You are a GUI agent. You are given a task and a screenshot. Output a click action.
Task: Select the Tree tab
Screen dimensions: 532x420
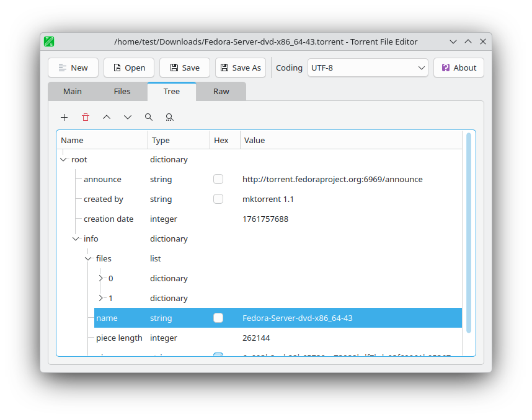(172, 92)
